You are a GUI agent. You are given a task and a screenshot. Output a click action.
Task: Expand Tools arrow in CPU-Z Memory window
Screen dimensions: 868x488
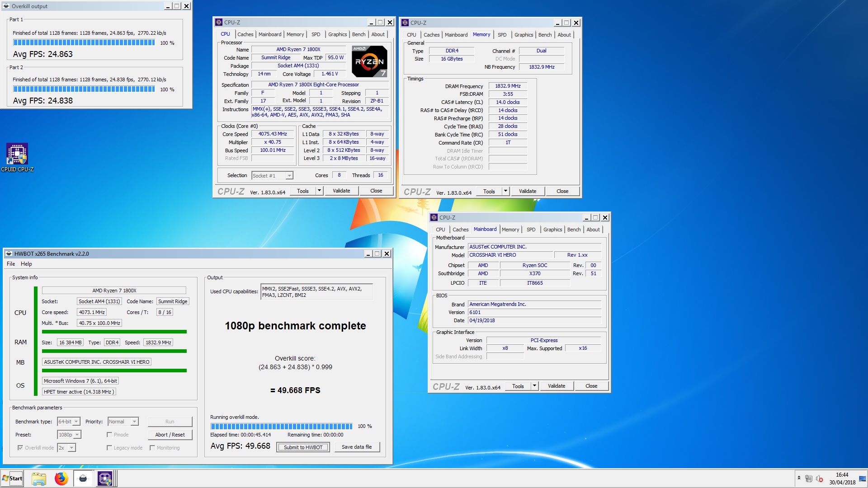pyautogui.click(x=505, y=191)
